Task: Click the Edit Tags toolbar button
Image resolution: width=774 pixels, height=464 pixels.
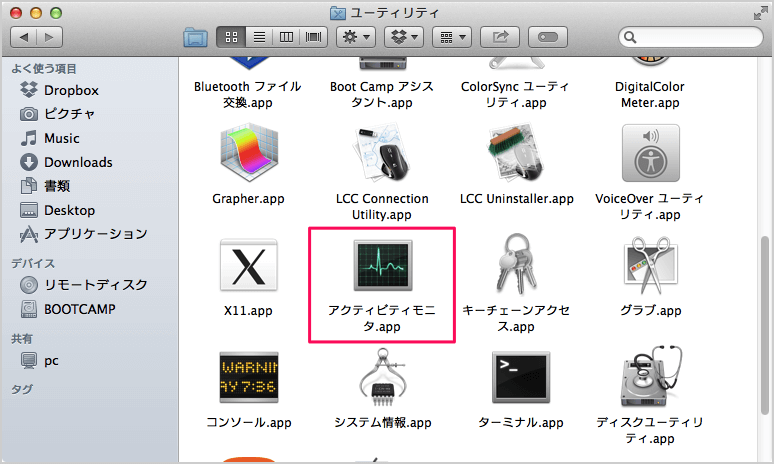Action: pos(548,37)
